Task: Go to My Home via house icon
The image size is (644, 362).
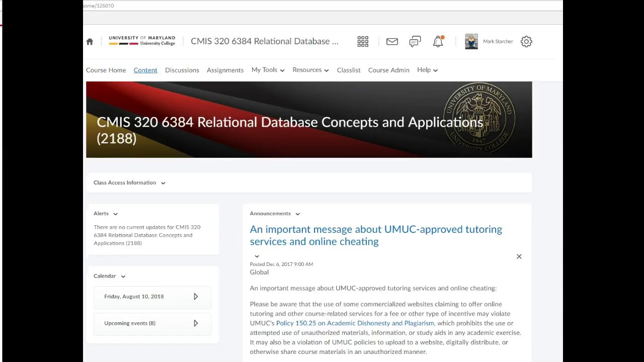Action: [x=90, y=42]
